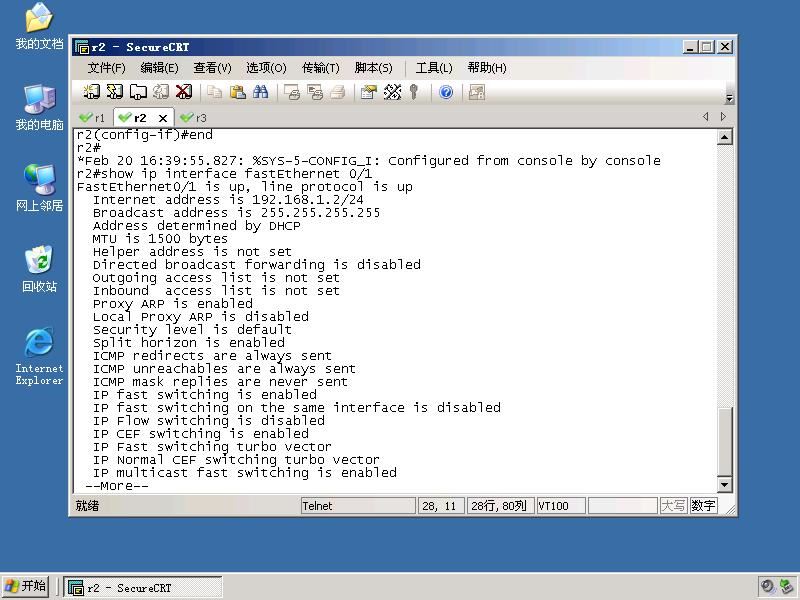
Task: Click the SecureFX toolbar icon
Action: [x=477, y=92]
